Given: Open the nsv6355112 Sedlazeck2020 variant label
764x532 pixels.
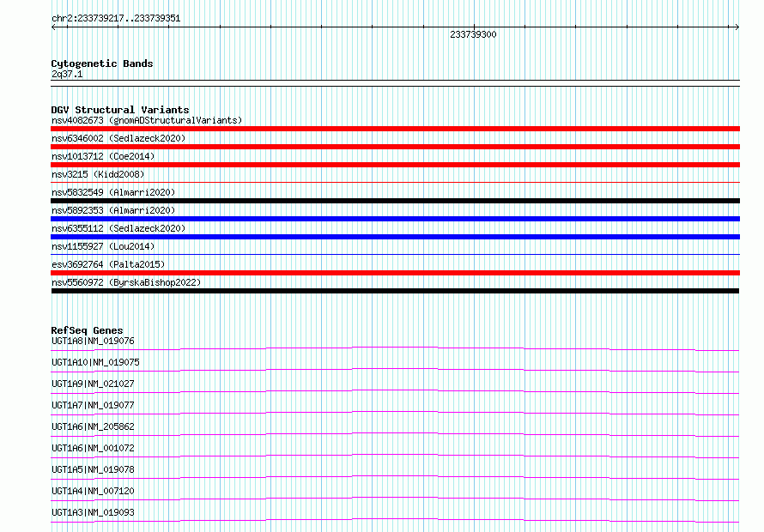Looking at the screenshot, I should 118,228.
